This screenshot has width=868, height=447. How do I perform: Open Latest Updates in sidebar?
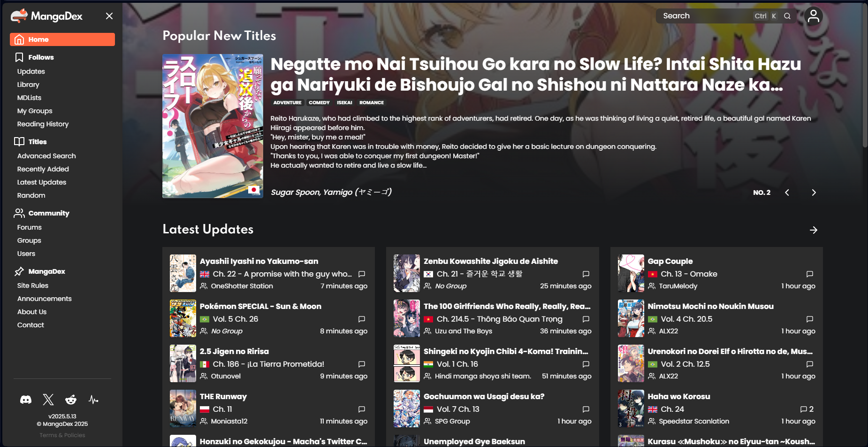42,182
